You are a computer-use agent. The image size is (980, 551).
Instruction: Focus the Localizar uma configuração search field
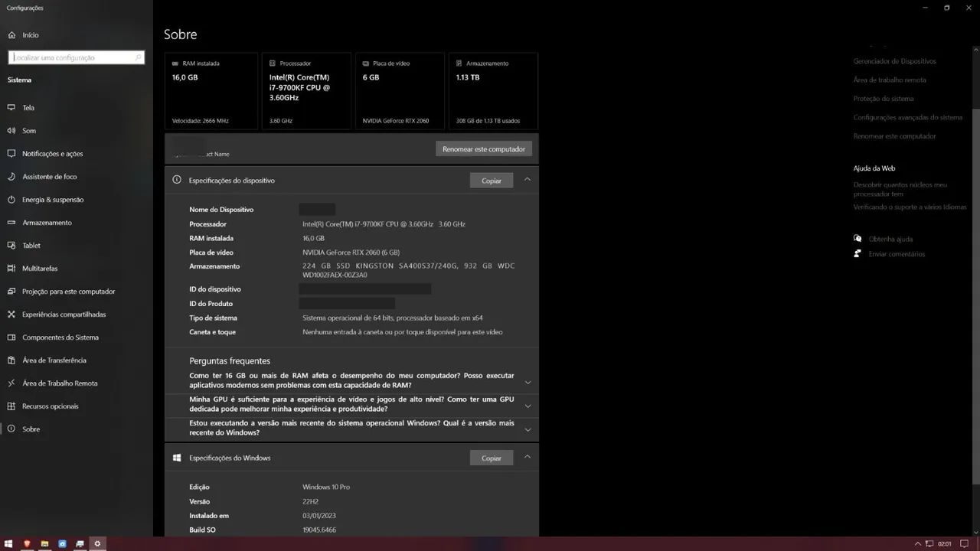77,57
